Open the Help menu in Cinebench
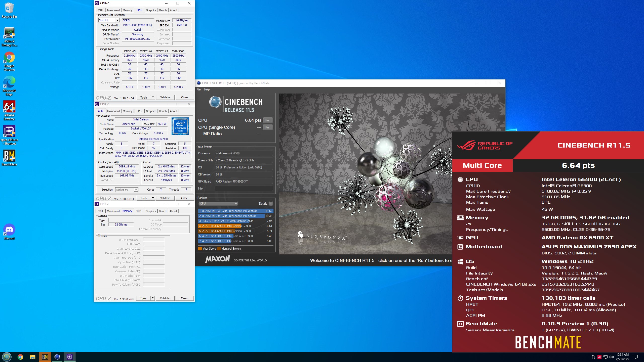The width and height of the screenshot is (644, 362). [207, 89]
